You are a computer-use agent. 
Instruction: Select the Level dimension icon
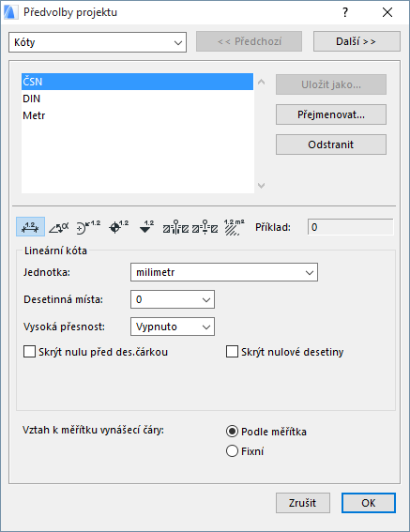coord(118,227)
